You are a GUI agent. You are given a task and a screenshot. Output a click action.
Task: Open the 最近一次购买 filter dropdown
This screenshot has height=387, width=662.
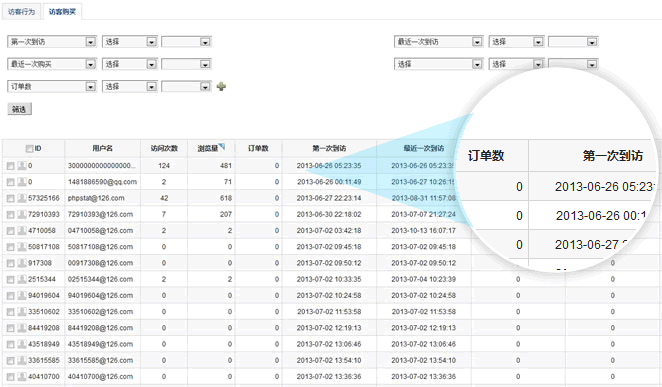click(52, 64)
